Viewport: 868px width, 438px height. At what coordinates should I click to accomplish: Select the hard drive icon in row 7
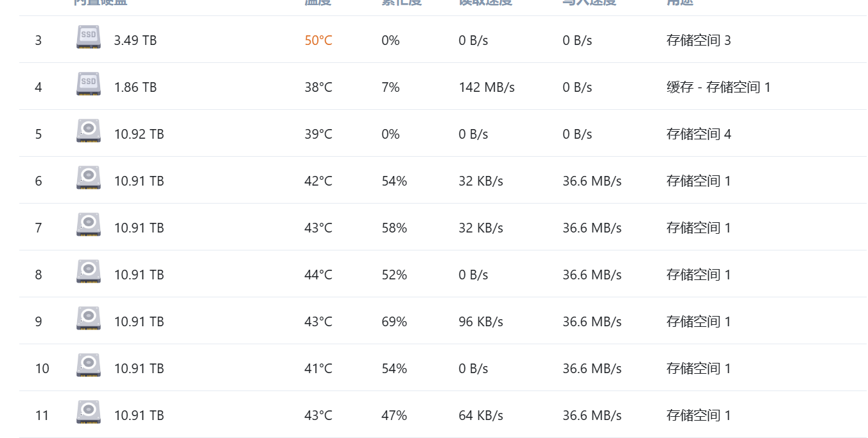tap(89, 225)
